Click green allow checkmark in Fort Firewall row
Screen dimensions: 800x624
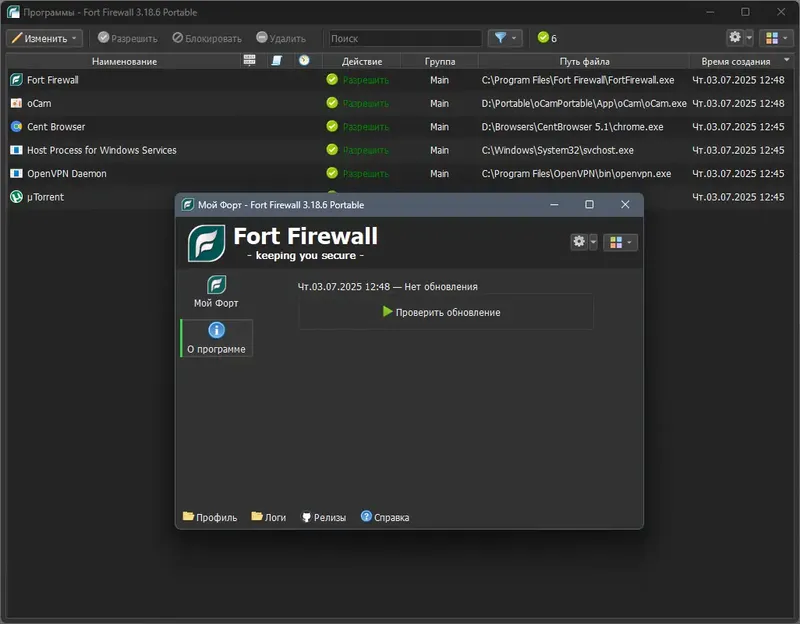pyautogui.click(x=332, y=80)
